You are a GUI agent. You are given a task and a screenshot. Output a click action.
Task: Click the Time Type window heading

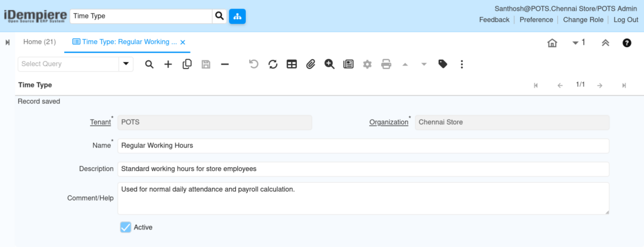click(x=35, y=85)
